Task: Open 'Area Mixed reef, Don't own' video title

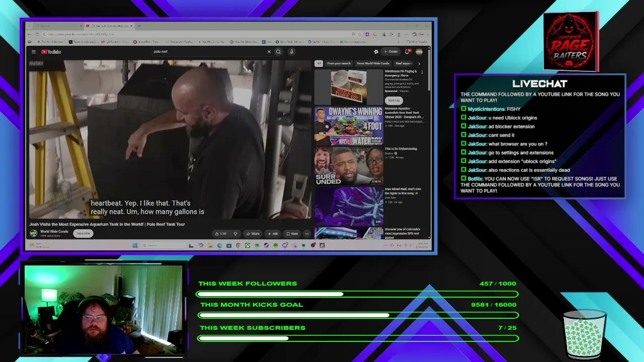Action: coord(403,191)
